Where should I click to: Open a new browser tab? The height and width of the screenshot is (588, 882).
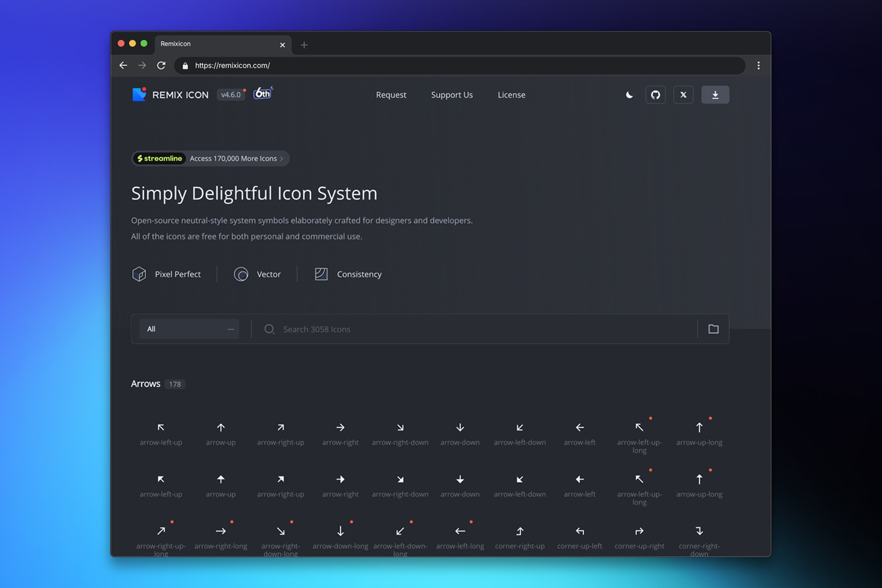point(304,45)
